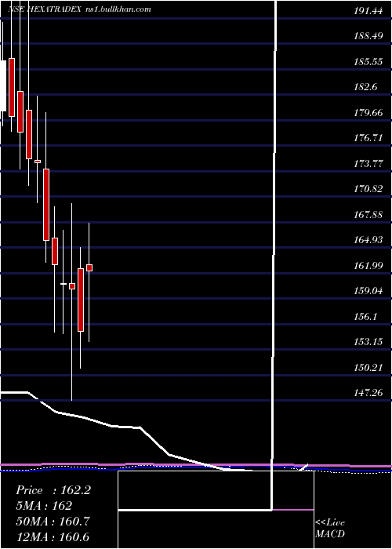Select the 150.21 price axis label

368,368
